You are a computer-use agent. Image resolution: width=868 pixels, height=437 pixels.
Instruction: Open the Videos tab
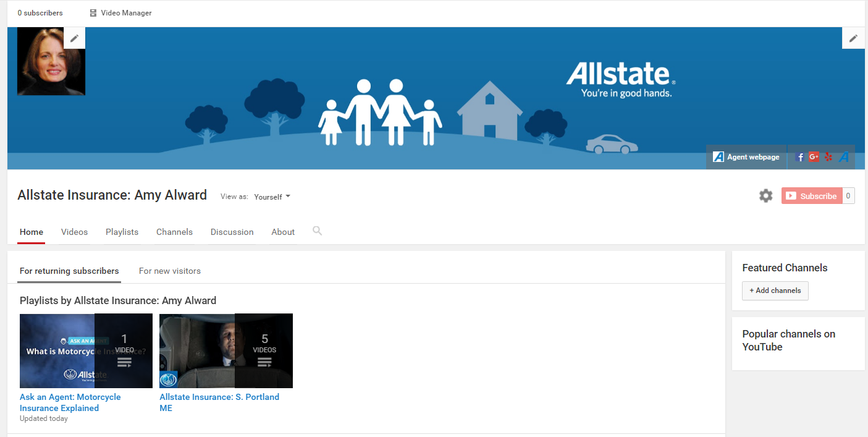[75, 232]
